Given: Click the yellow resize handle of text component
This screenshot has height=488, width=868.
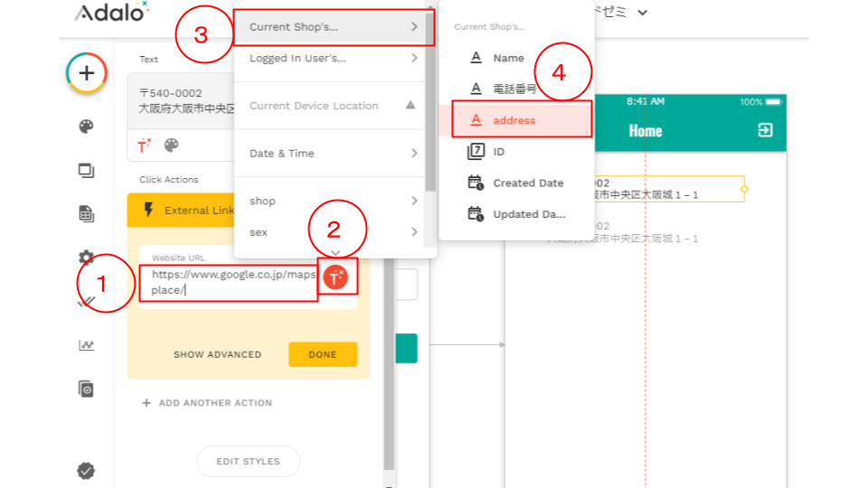Looking at the screenshot, I should (744, 189).
